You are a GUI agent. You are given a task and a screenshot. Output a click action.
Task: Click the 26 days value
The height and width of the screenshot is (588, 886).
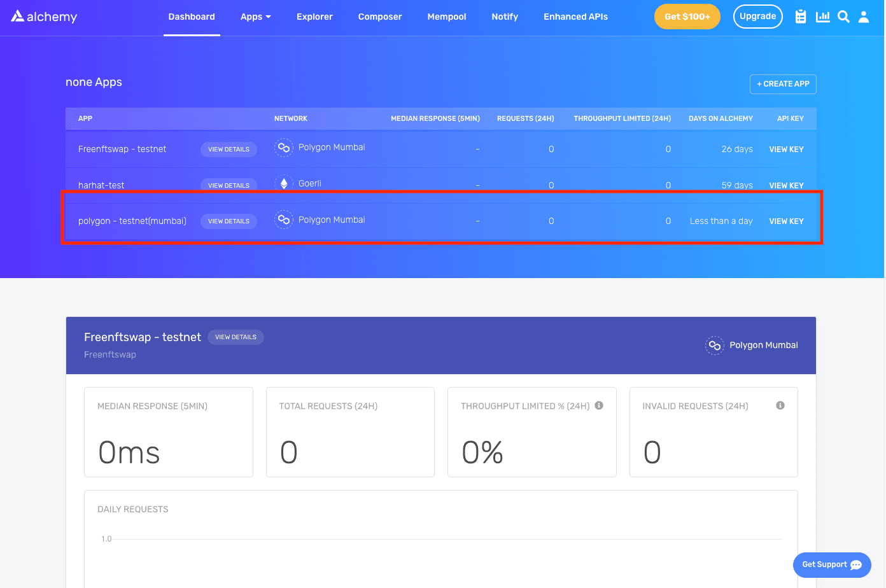point(737,150)
